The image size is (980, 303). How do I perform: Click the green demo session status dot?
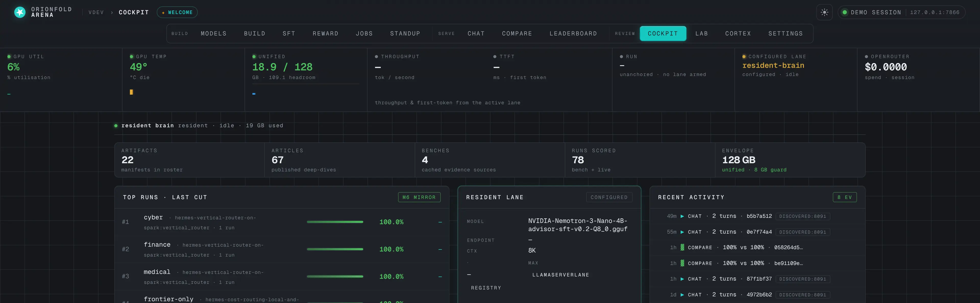tap(844, 12)
